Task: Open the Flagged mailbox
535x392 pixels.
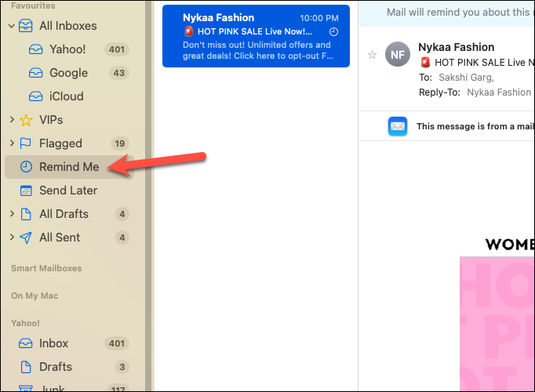Action: pos(60,143)
